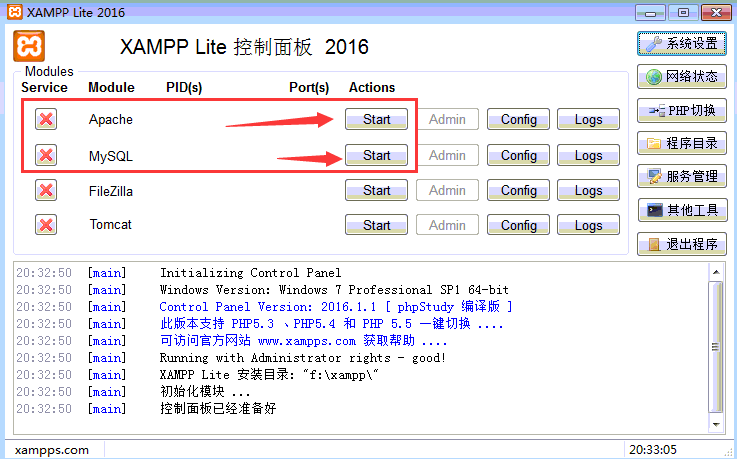
Task: Open 网络状态 network status
Action: coord(682,76)
